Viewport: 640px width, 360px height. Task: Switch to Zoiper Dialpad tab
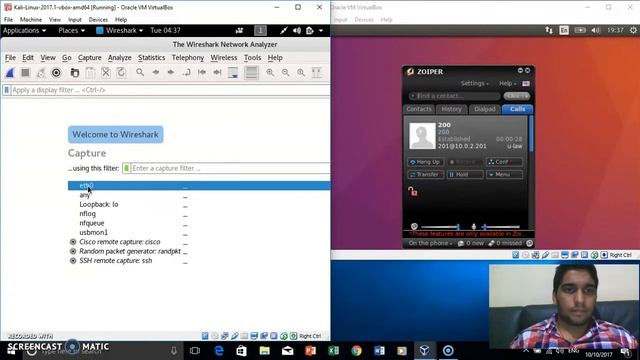point(484,109)
